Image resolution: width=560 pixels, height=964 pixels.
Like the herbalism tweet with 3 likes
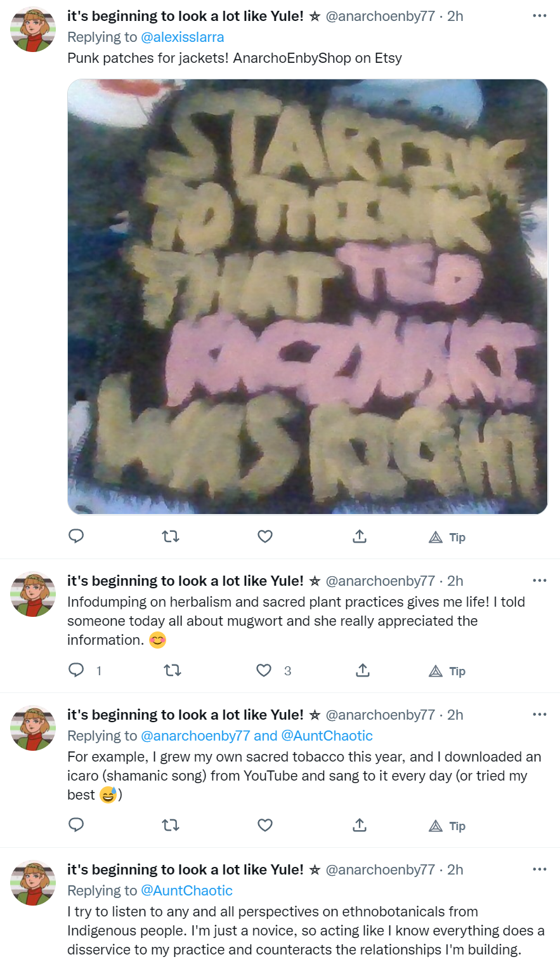(x=264, y=670)
